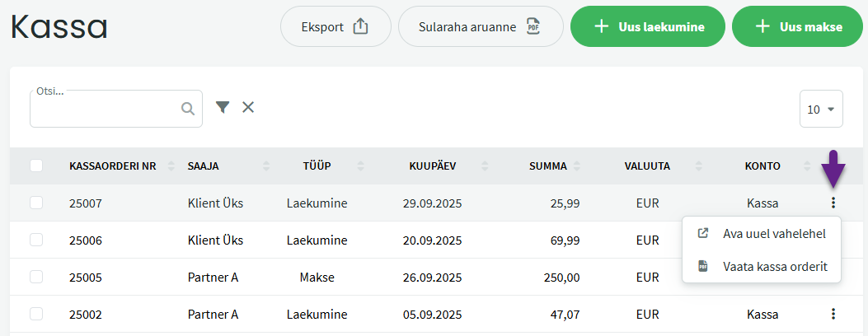Expand the rows-per-page dropdown showing 10

tap(821, 109)
